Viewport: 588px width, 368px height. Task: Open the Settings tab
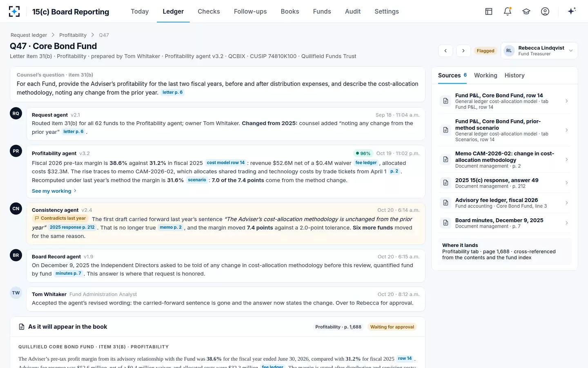pos(387,11)
